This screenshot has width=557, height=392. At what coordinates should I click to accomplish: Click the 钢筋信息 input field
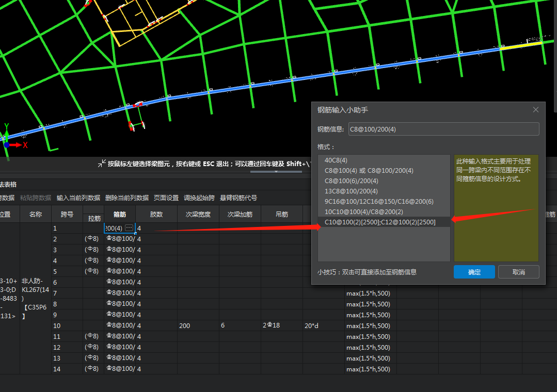point(443,129)
